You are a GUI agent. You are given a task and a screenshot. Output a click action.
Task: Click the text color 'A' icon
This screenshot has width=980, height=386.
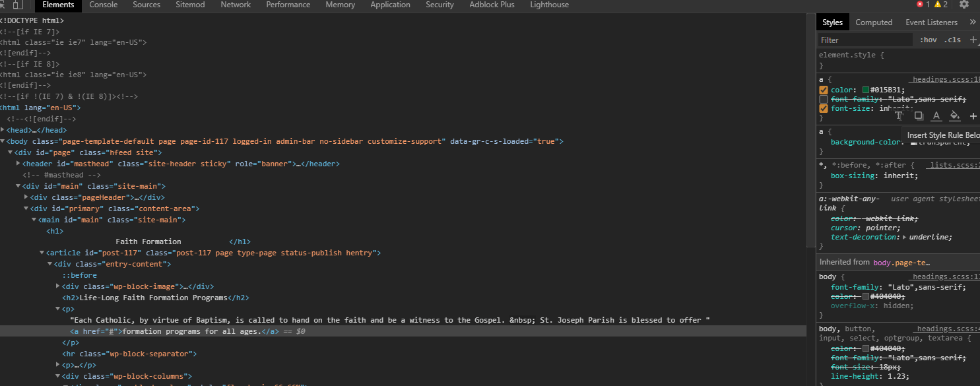point(936,116)
